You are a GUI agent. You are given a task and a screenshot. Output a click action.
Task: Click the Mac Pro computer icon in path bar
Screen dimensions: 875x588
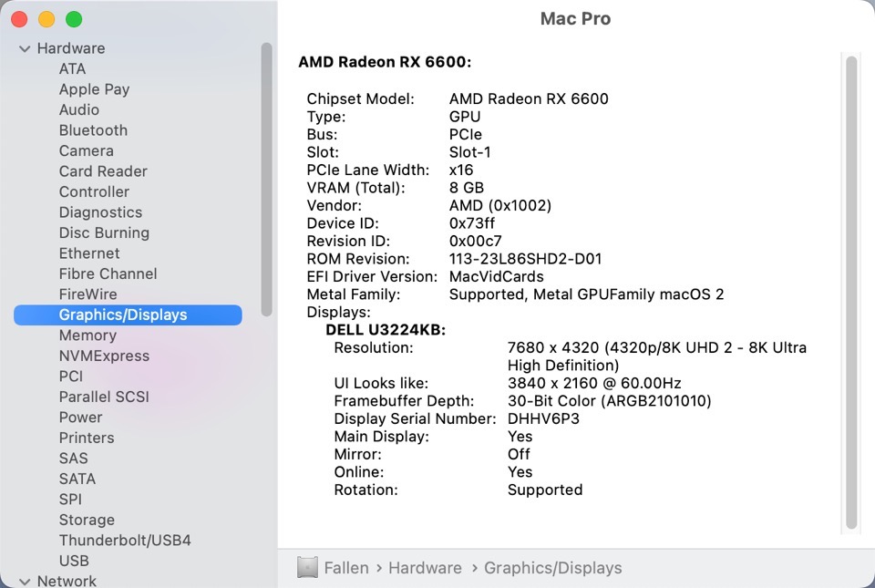(307, 567)
